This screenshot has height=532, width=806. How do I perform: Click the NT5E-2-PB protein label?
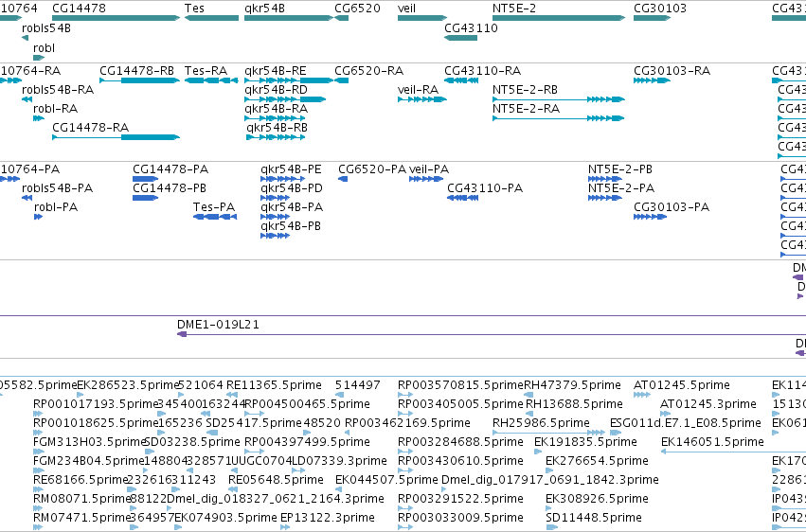[x=620, y=168]
